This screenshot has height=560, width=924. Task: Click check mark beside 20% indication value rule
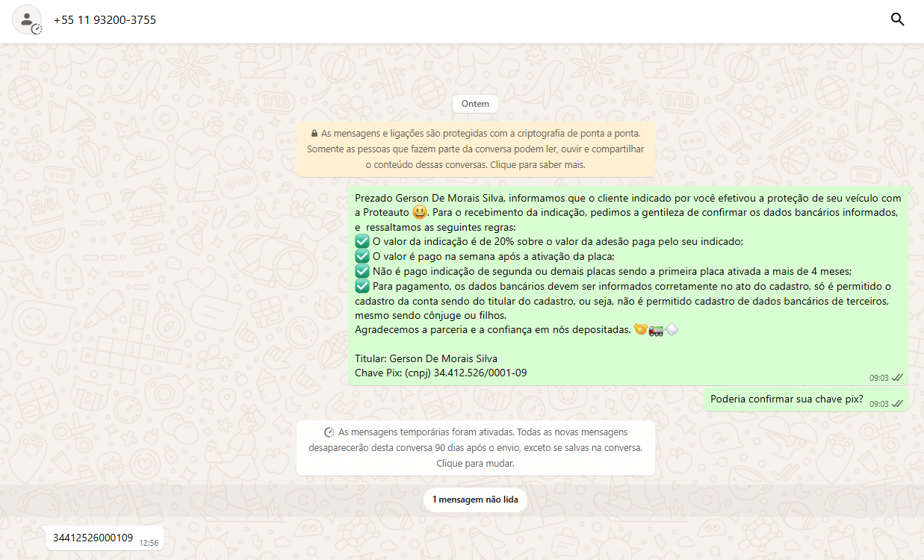[362, 241]
